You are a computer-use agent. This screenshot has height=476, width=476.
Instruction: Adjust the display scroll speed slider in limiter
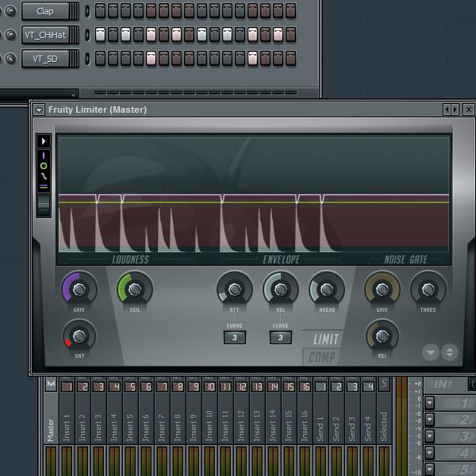44,205
